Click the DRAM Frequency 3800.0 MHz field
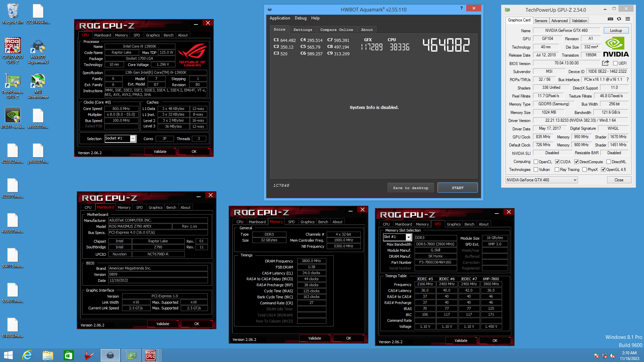644x362 pixels. tap(311, 261)
